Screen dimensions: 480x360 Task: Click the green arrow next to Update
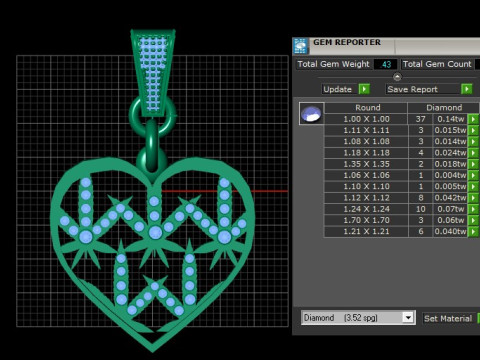(x=364, y=89)
